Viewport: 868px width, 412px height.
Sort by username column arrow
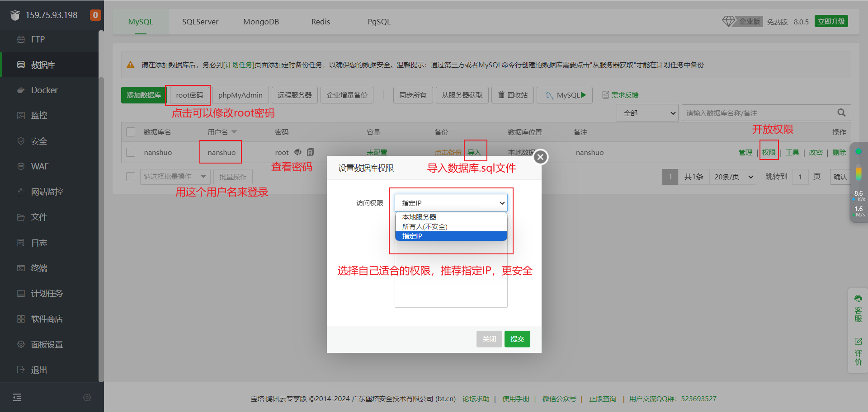point(234,132)
